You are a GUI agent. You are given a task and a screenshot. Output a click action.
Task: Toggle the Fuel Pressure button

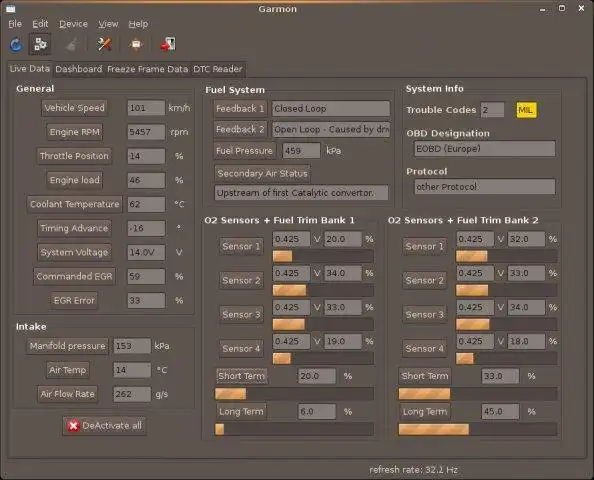click(x=244, y=151)
